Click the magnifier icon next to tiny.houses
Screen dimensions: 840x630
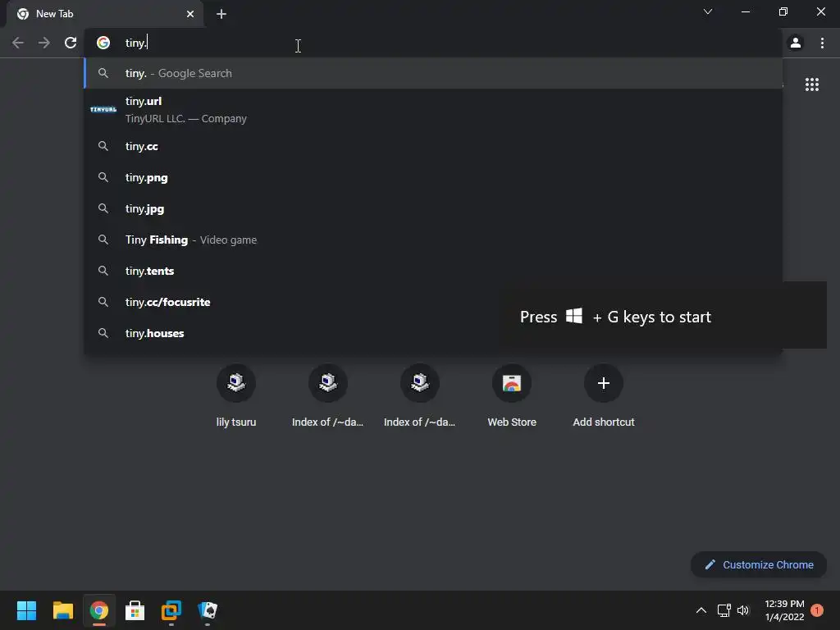(103, 333)
